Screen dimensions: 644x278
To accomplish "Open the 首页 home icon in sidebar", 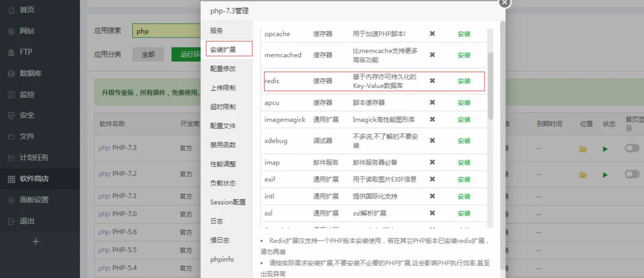I will (x=12, y=10).
